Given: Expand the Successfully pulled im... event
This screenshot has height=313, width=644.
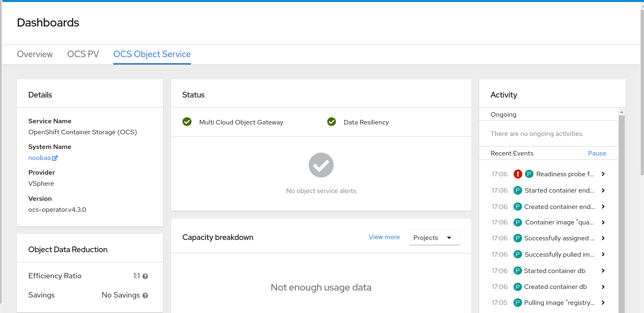Looking at the screenshot, I should (603, 254).
